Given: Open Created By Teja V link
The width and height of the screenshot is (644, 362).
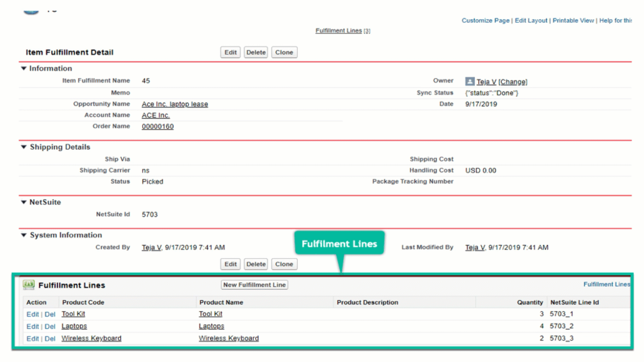Looking at the screenshot, I should 151,248.
